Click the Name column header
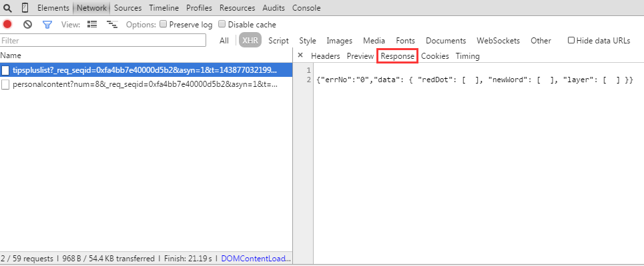This screenshot has width=644, height=266. (x=11, y=55)
